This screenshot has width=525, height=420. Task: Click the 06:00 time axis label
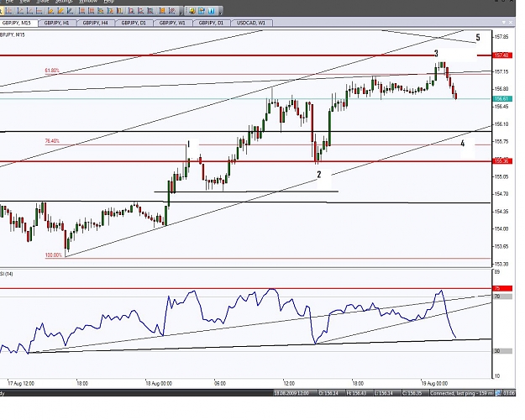tap(220, 384)
